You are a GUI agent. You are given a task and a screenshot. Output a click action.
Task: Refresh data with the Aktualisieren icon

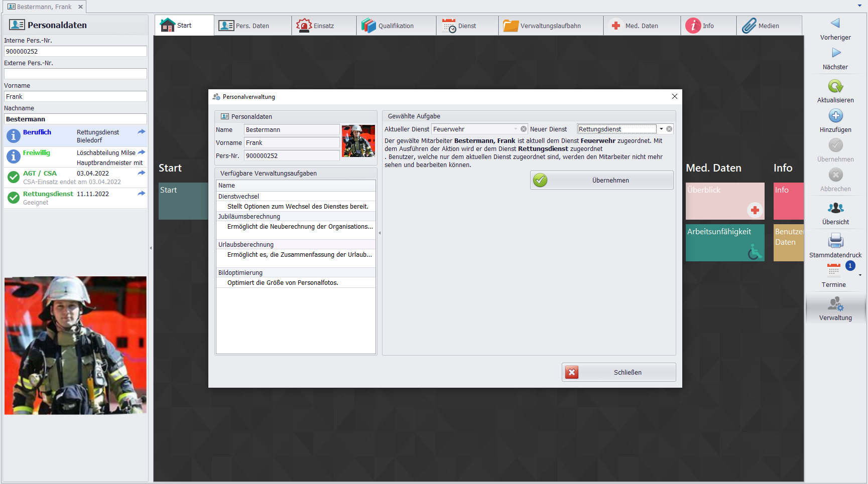835,86
